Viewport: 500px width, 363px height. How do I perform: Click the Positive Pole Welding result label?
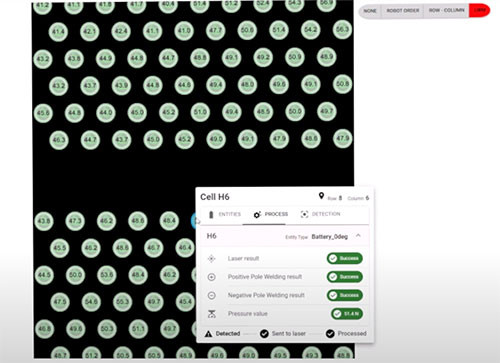click(x=265, y=277)
